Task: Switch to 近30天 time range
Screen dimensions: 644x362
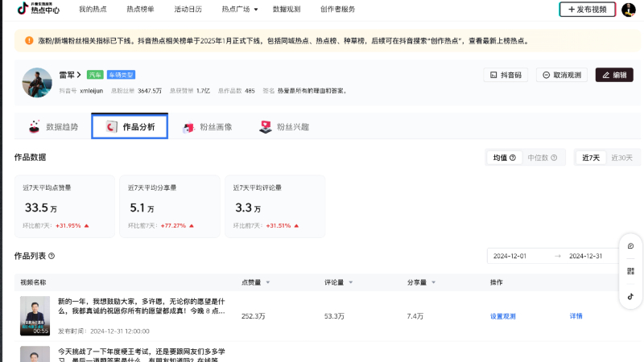Action: [x=621, y=158]
